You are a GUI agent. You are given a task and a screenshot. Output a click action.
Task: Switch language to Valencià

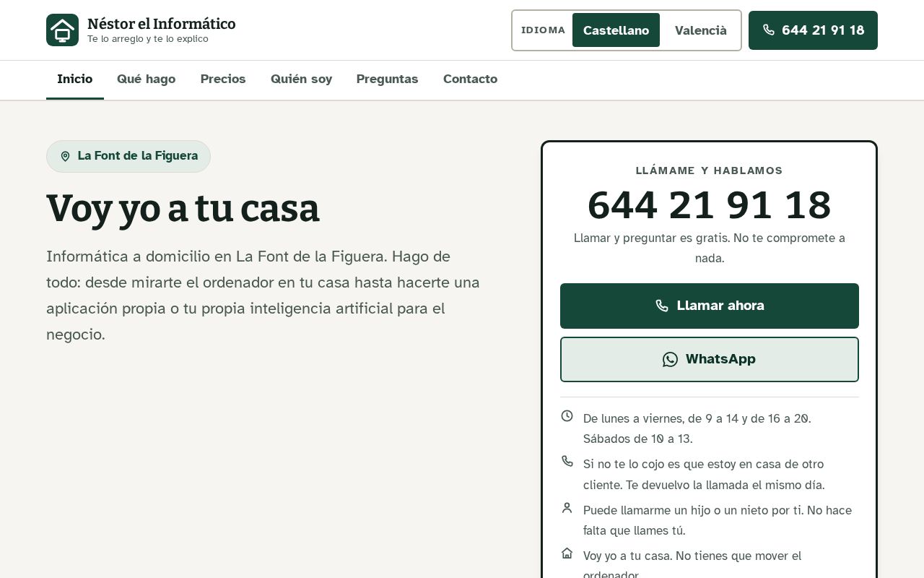click(x=700, y=30)
